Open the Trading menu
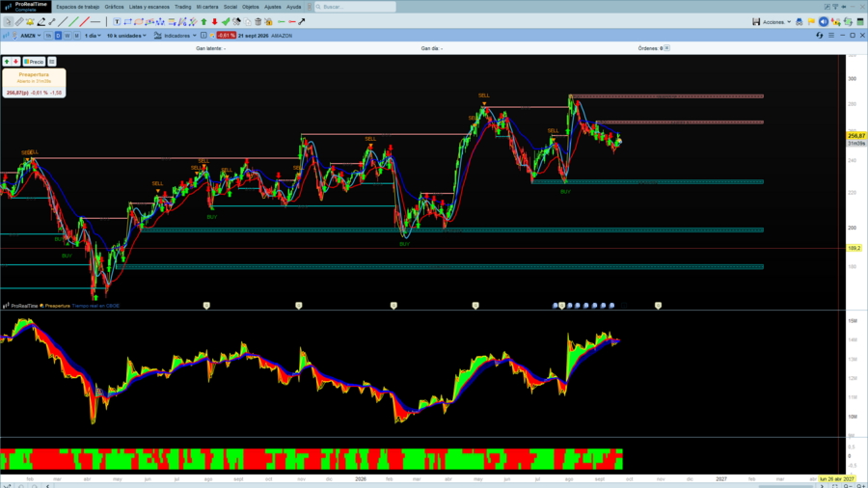 pyautogui.click(x=182, y=7)
